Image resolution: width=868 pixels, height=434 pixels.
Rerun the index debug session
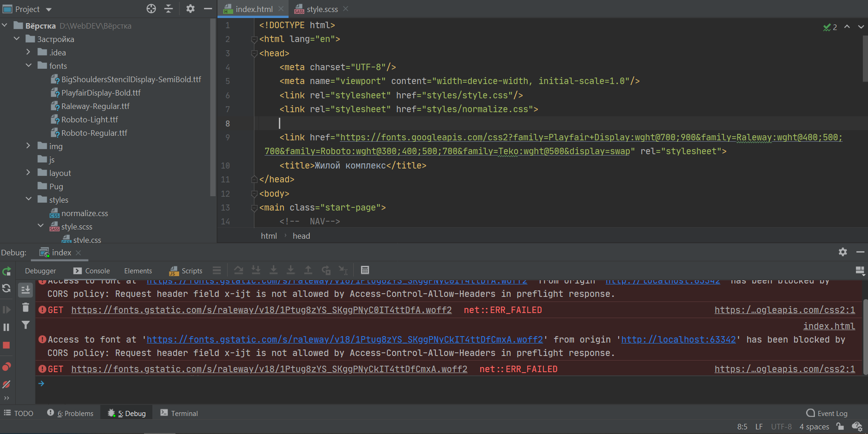(6, 271)
